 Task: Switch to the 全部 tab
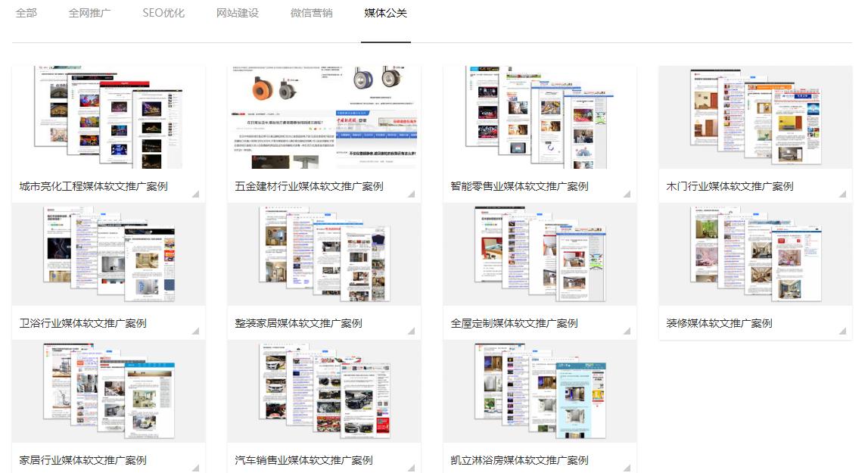pyautogui.click(x=25, y=12)
